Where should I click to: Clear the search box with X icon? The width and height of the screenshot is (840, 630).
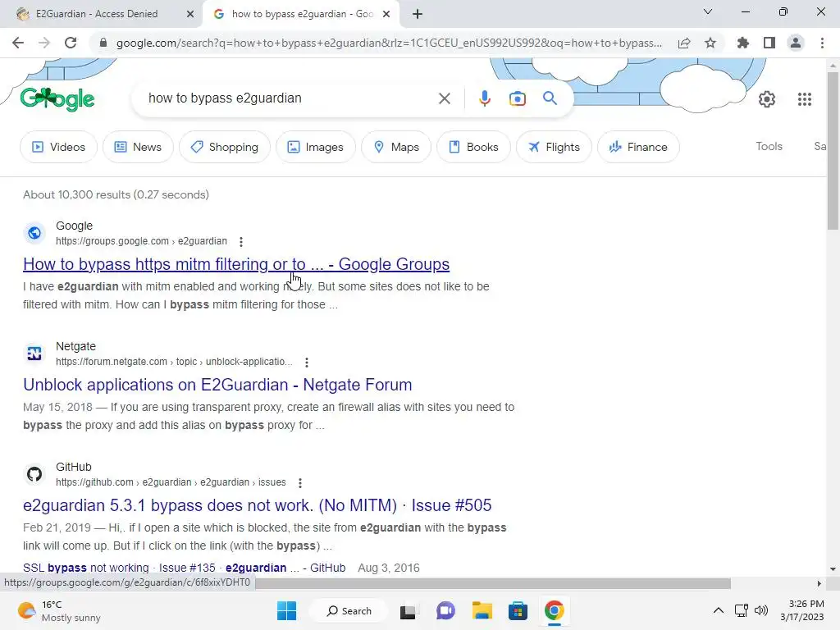444,98
